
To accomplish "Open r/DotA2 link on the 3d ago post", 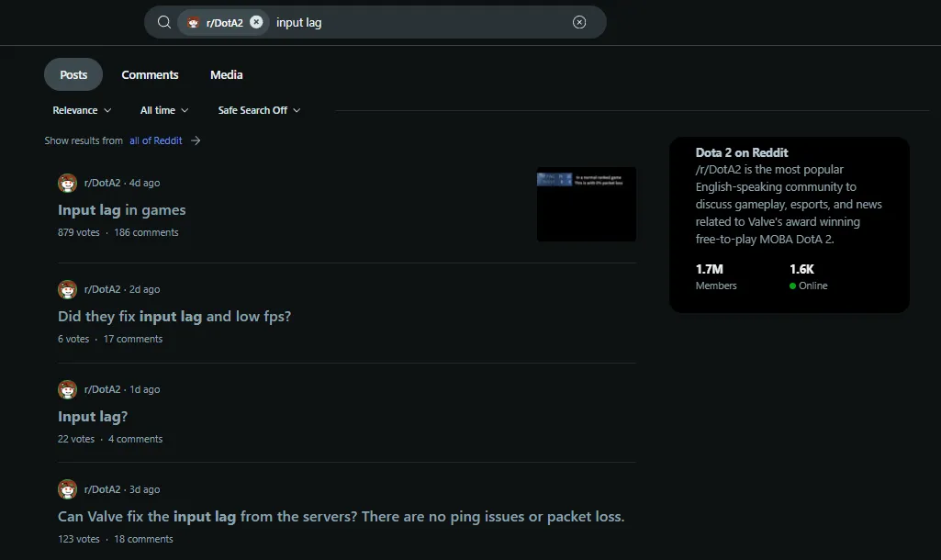I will tap(102, 489).
